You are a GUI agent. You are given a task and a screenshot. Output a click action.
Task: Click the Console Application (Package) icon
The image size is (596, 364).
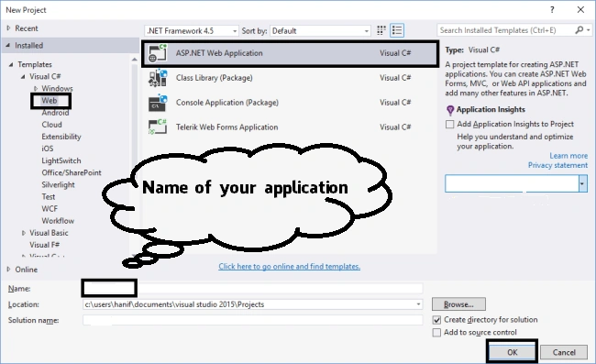[x=158, y=103]
